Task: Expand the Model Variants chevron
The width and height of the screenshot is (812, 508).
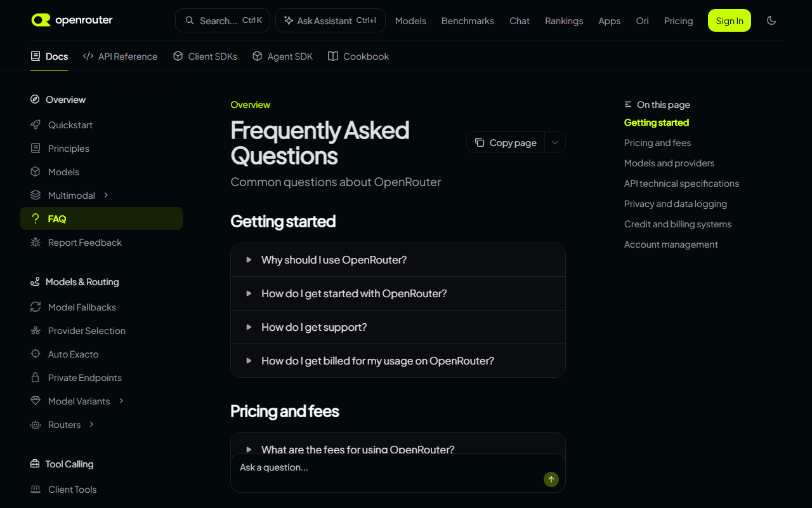Action: click(x=121, y=401)
